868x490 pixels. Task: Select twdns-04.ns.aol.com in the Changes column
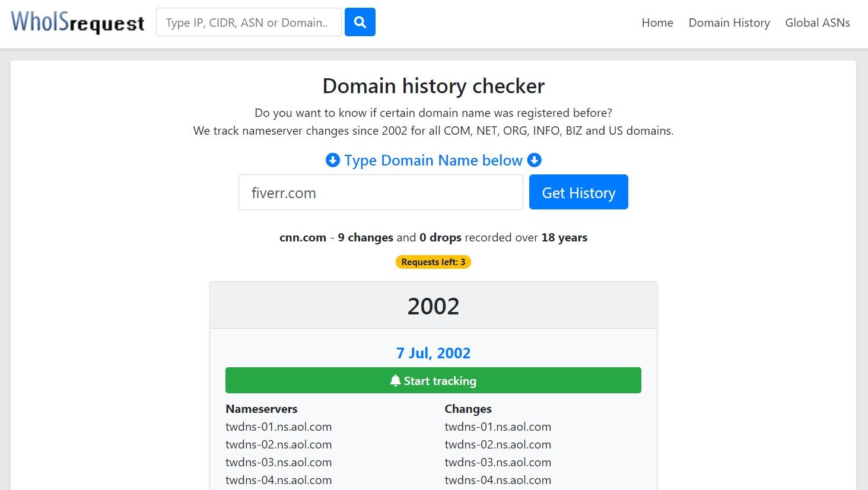point(498,480)
